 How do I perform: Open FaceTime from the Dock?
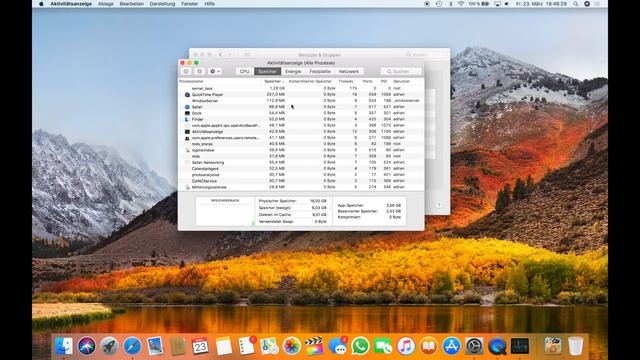tap(383, 346)
